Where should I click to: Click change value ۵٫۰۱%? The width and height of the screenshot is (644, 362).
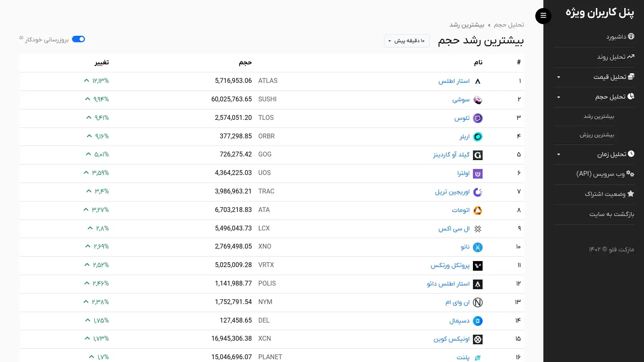[101, 154]
